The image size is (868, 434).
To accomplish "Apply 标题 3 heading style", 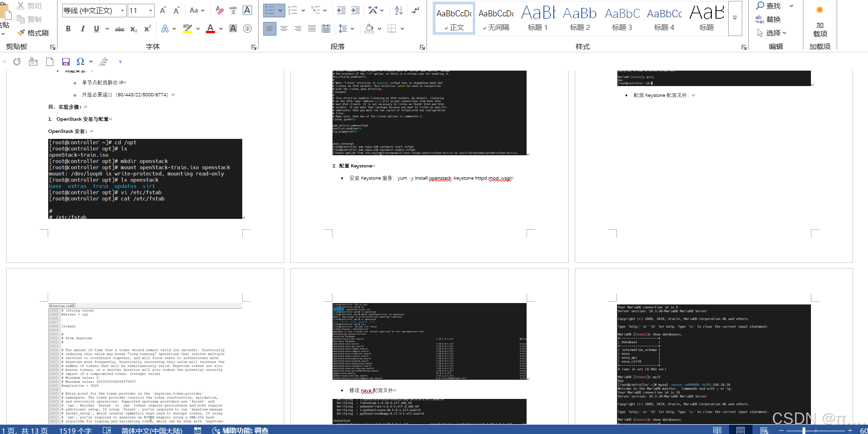I will pos(622,19).
